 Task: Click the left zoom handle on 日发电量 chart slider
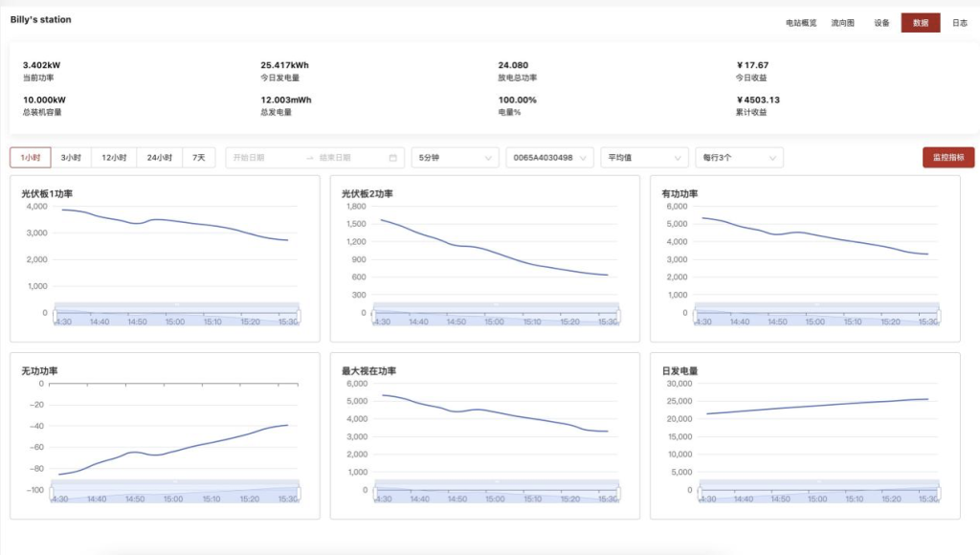pos(702,492)
